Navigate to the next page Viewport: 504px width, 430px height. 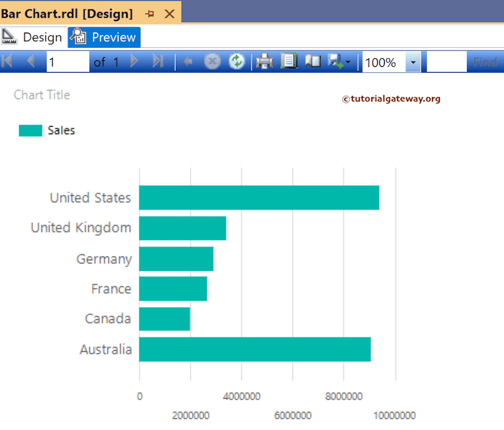pos(134,61)
